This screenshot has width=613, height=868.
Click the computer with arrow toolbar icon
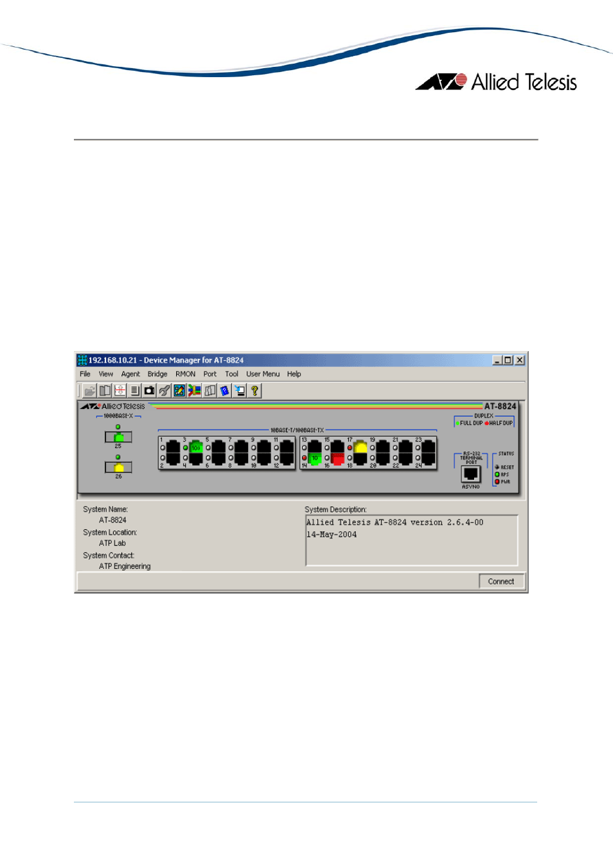click(240, 390)
